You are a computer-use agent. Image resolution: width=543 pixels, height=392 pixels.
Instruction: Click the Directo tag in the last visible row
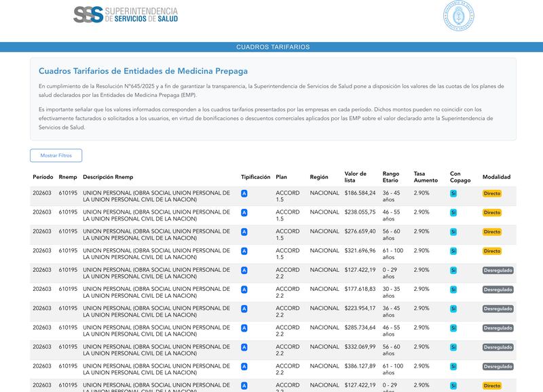[492, 385]
